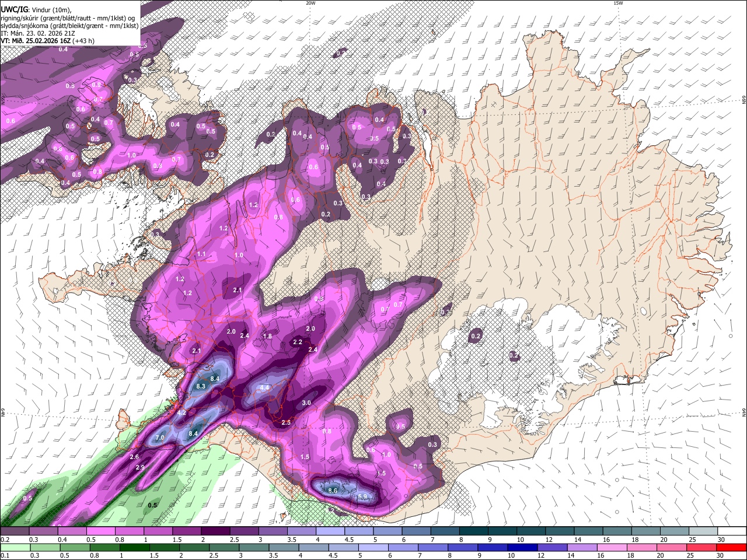The image size is (747, 560).
Task: Select the 'IT: Mán. 23. 02. 2026 21Z' line
Action: click(x=39, y=33)
